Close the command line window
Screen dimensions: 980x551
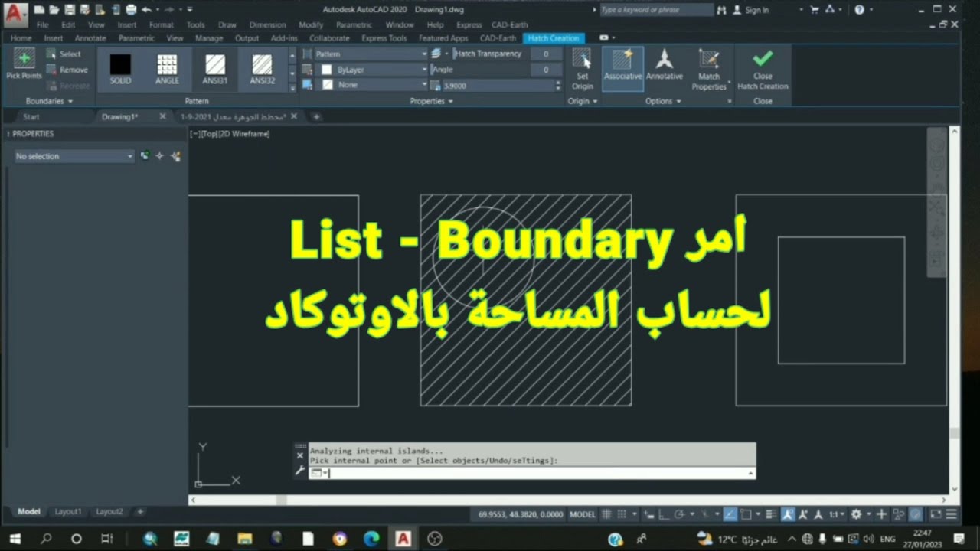[x=300, y=455]
